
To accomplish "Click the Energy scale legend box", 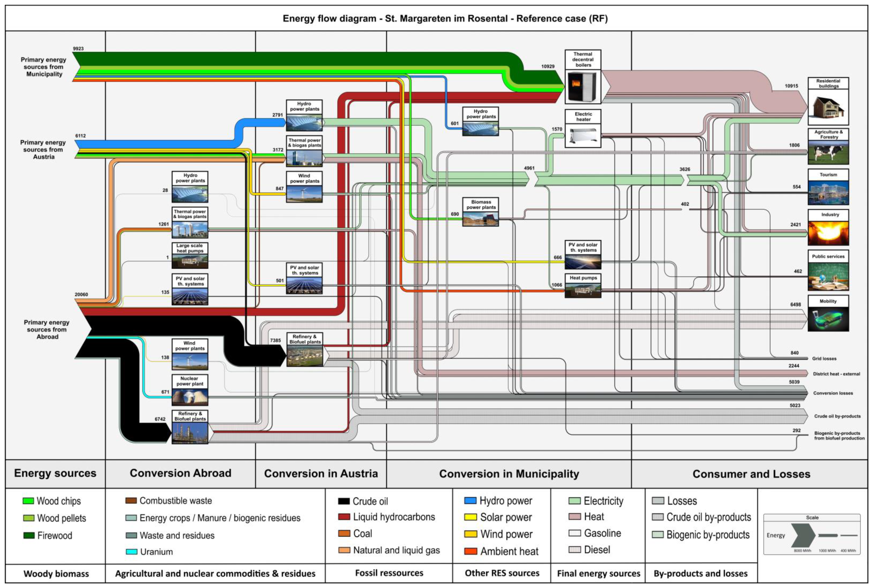I will (812, 535).
